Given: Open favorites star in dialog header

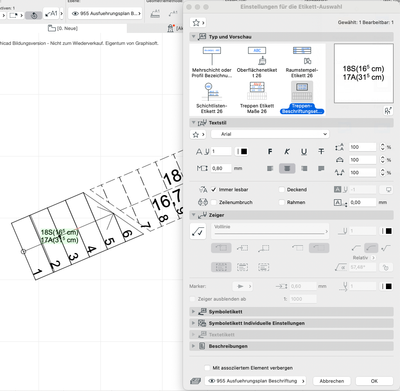Looking at the screenshot, I should (198, 23).
